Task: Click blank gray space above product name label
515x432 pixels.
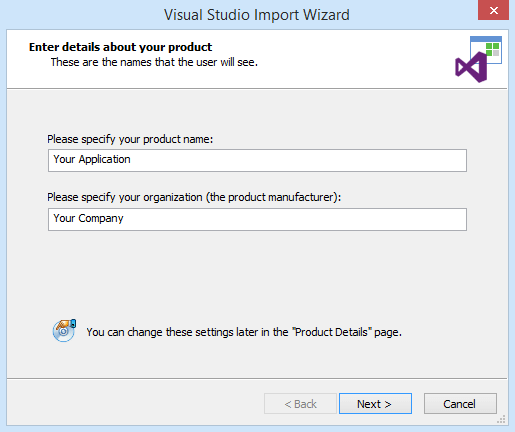Action: [x=257, y=112]
